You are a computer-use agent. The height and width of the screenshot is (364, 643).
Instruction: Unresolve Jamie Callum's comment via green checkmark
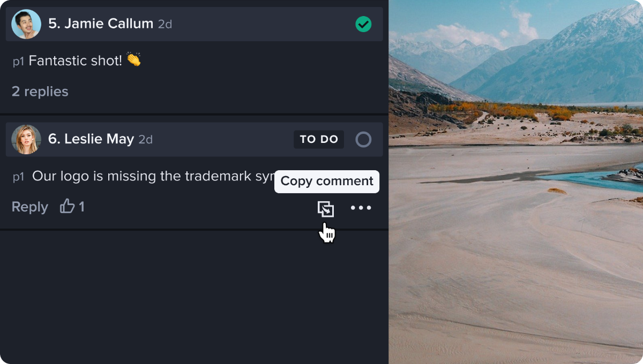tap(363, 24)
